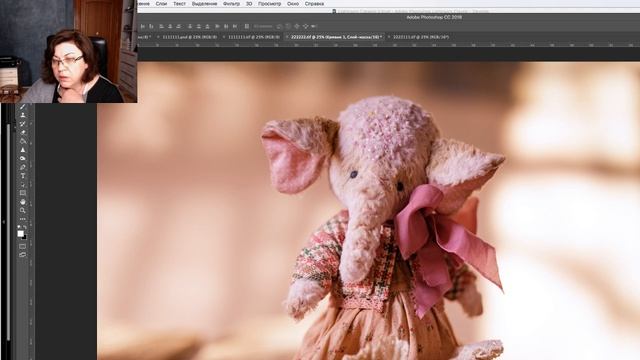Activate the 3D Scale camera icon
This screenshot has width=640, height=360.
coord(313,26)
